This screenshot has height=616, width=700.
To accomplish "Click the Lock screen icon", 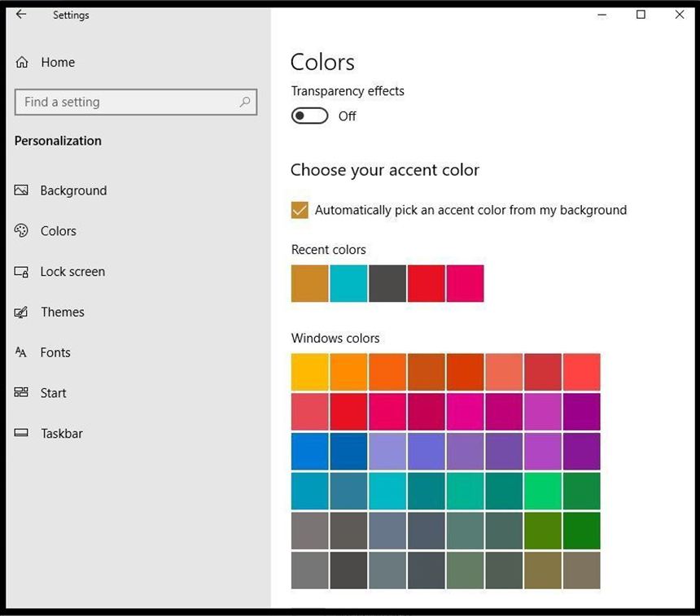I will pyautogui.click(x=22, y=272).
